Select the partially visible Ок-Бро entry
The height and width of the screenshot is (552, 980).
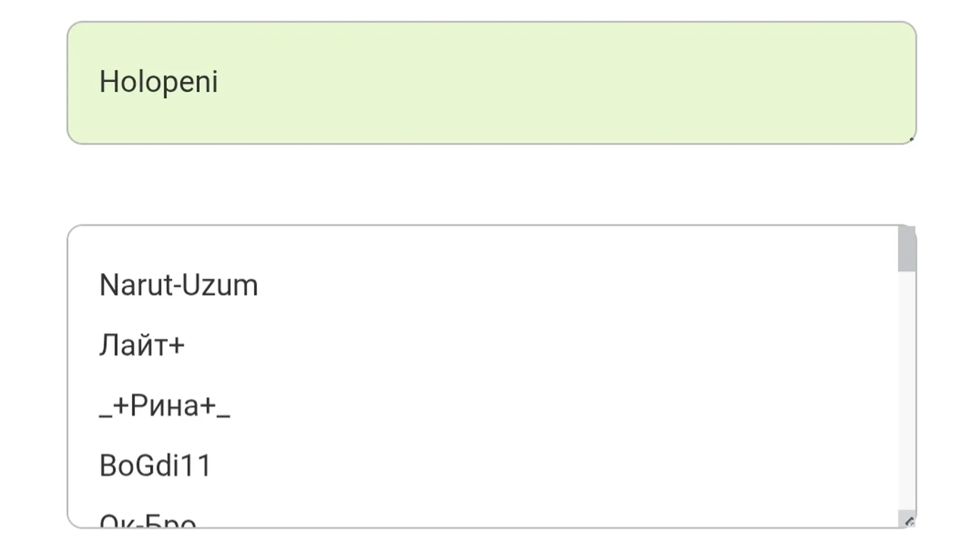click(x=148, y=521)
